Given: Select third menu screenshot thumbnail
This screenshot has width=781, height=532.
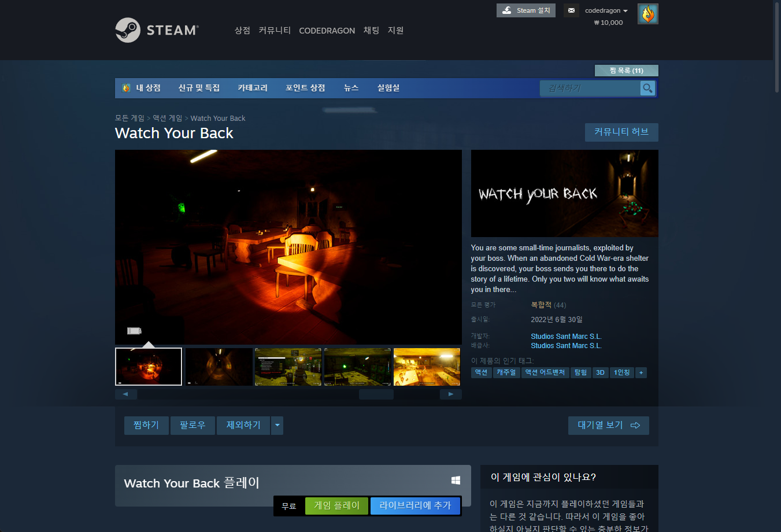Looking at the screenshot, I should [288, 367].
